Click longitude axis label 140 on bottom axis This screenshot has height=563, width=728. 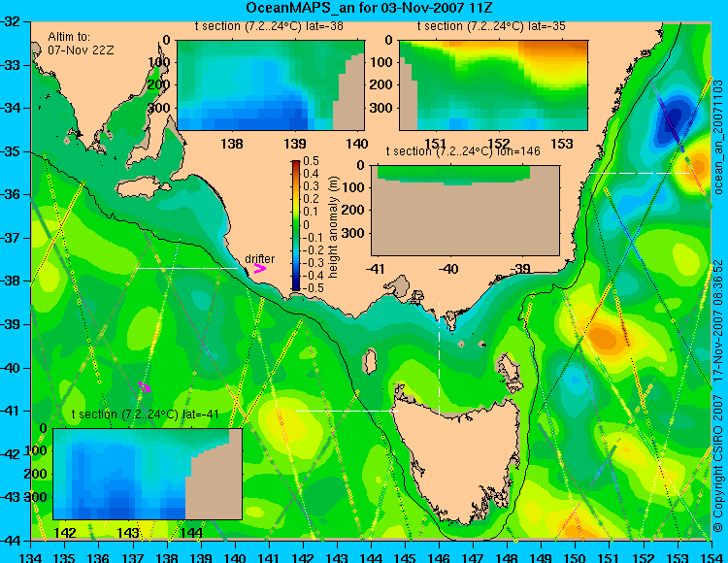tap(235, 557)
